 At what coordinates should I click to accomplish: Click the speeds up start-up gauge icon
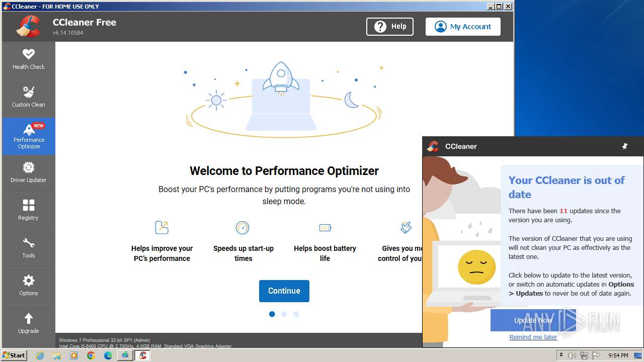(x=243, y=228)
